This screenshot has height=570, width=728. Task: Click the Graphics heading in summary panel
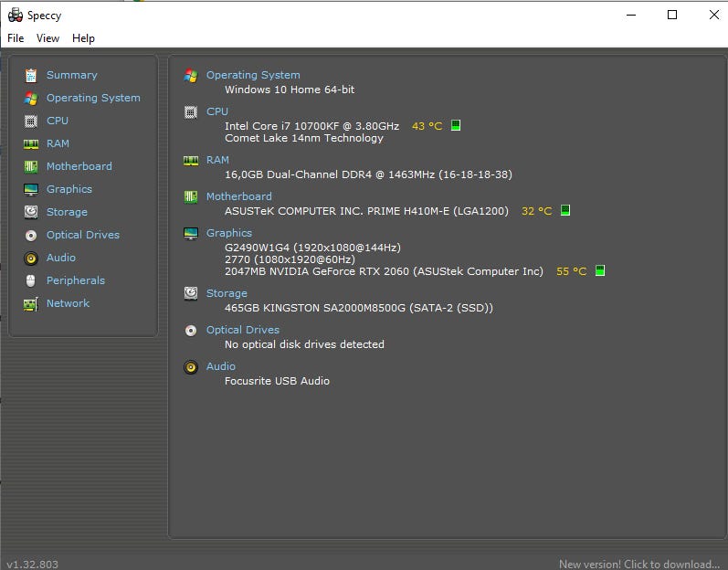click(229, 233)
